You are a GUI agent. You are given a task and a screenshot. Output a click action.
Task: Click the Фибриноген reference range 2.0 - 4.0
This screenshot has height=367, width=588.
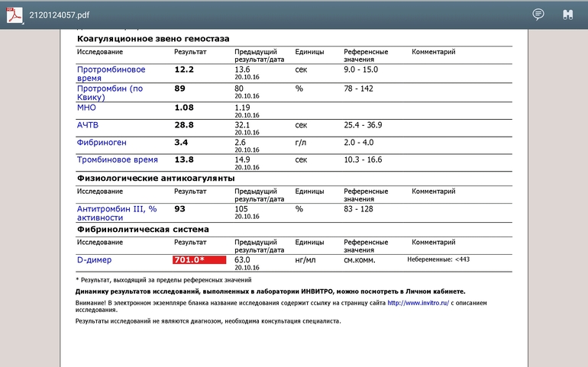360,142
